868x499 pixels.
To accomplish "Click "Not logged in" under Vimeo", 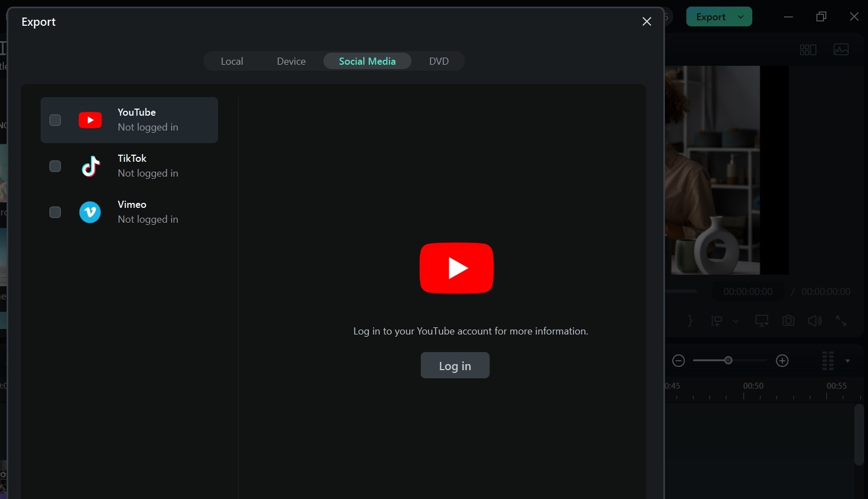I will (x=148, y=219).
